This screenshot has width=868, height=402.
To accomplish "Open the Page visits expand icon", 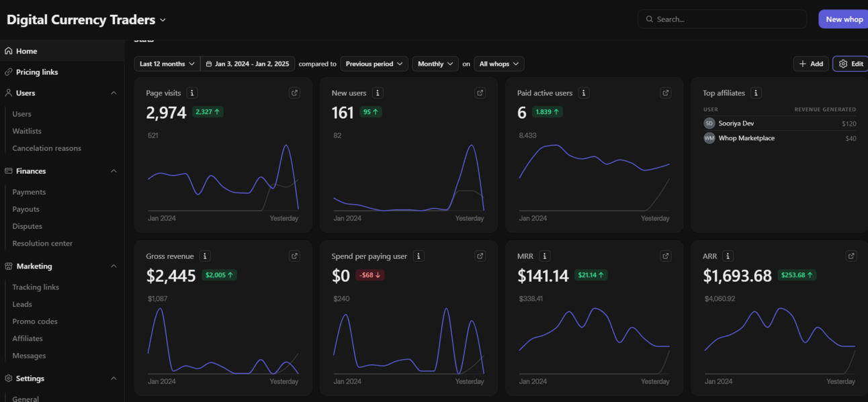I will (x=294, y=93).
